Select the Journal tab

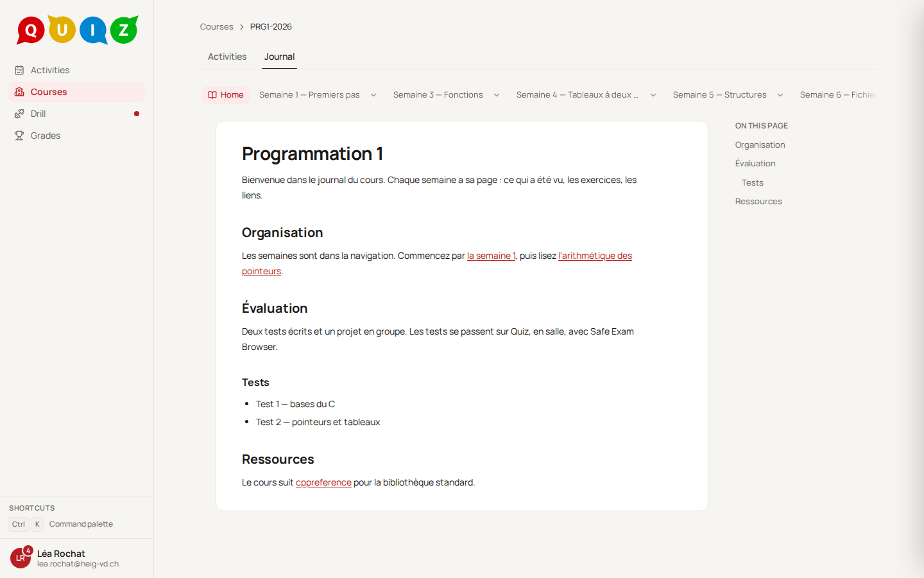280,57
